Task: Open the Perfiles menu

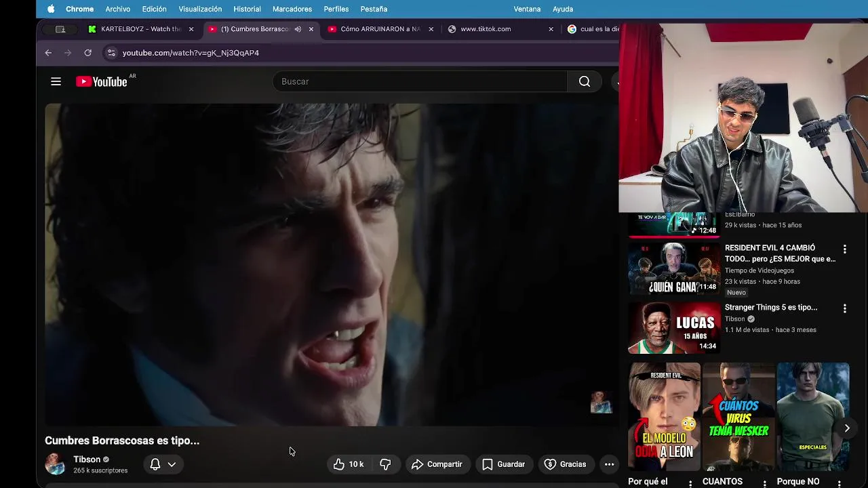Action: (x=336, y=9)
